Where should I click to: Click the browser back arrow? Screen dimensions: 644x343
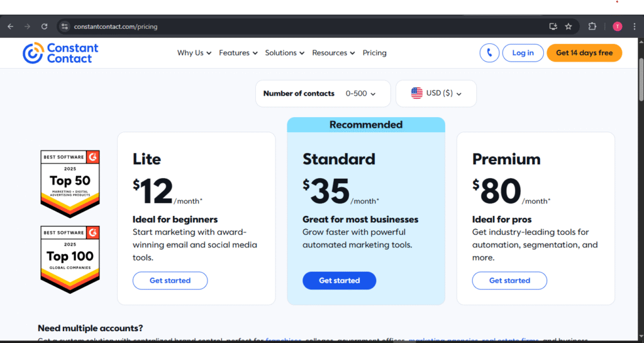11,26
